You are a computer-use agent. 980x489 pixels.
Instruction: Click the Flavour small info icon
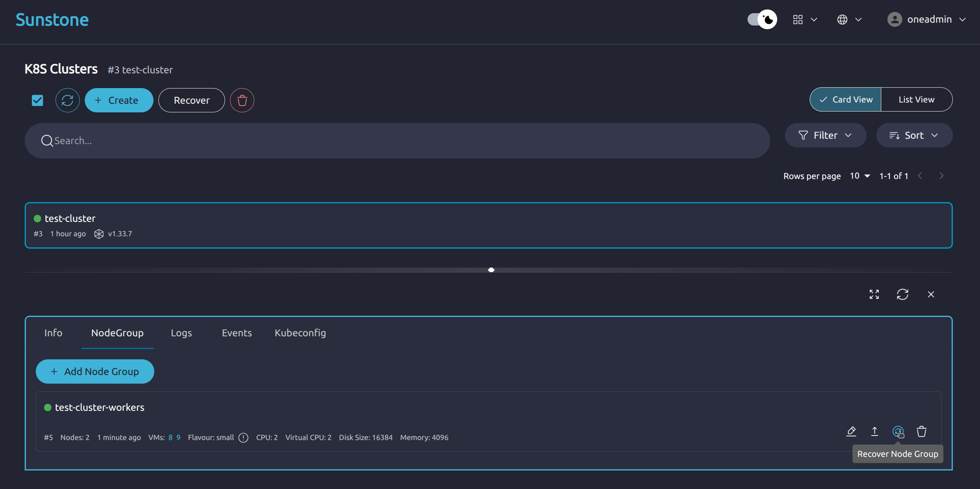click(x=243, y=438)
